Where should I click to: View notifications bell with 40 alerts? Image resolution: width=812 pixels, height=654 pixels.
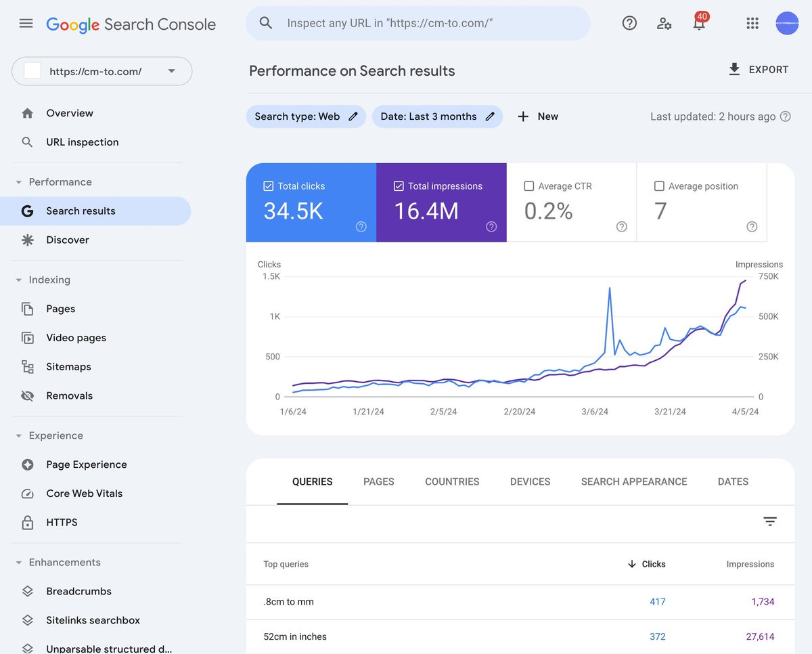pos(700,22)
